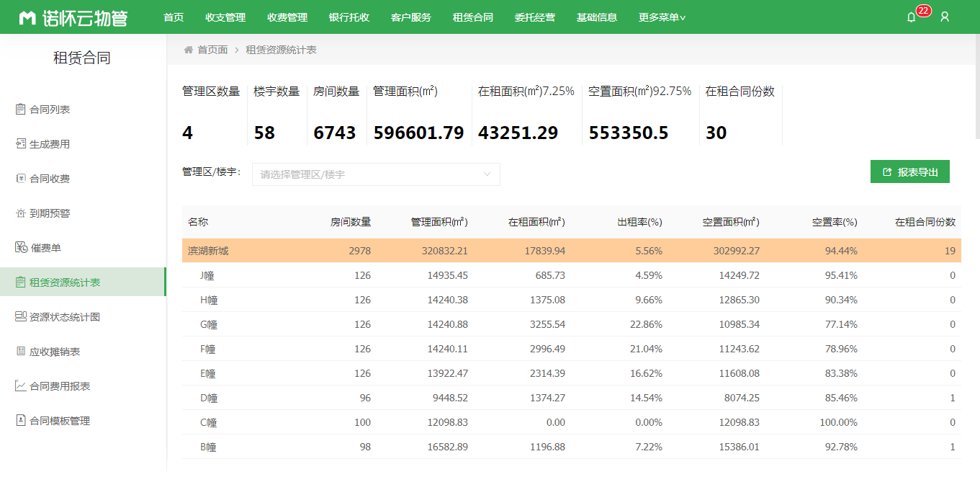Switch to the 客户服务 menu

[x=411, y=17]
